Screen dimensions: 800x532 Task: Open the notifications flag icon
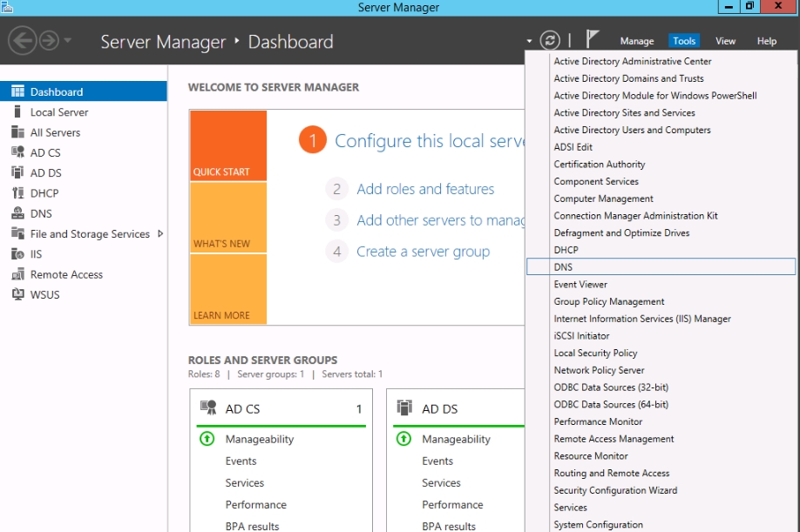click(x=592, y=39)
